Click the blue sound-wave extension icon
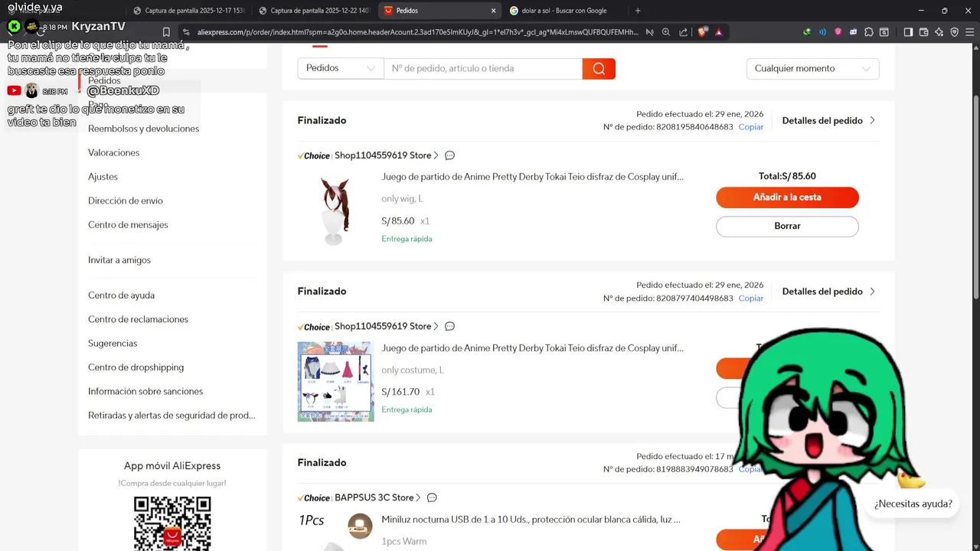The height and width of the screenshot is (551, 980). (823, 32)
